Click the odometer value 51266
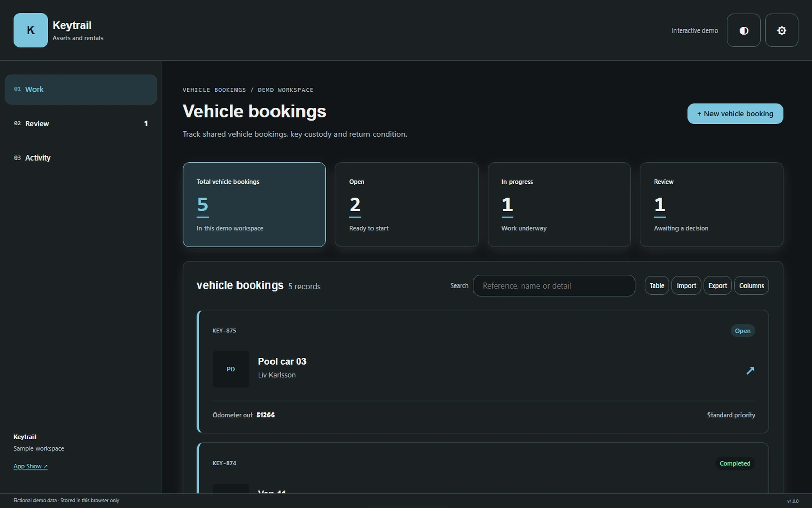 pyautogui.click(x=265, y=415)
